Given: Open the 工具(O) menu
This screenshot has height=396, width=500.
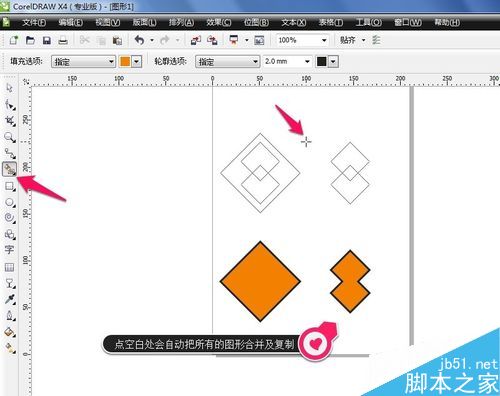Looking at the screenshot, I should pos(369,23).
